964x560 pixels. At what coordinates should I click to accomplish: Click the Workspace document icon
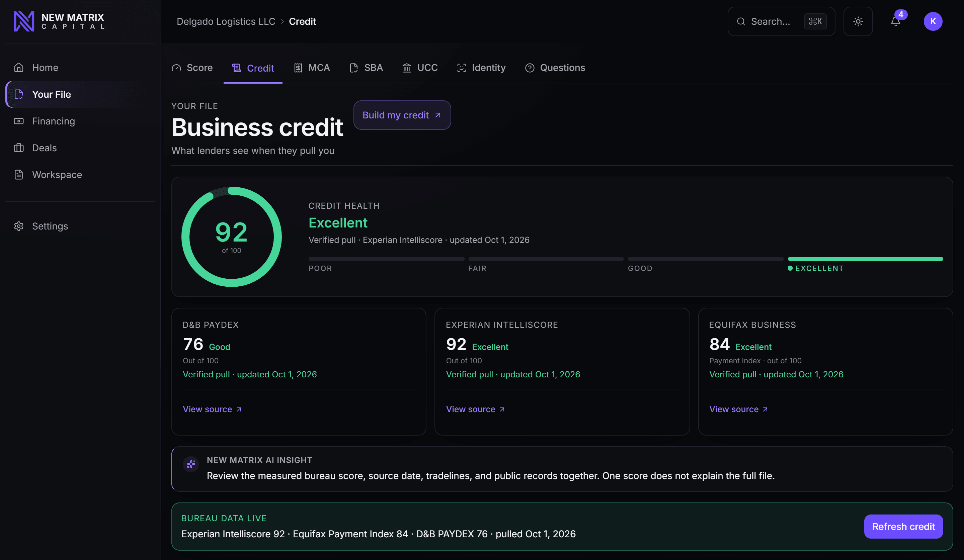pos(19,175)
